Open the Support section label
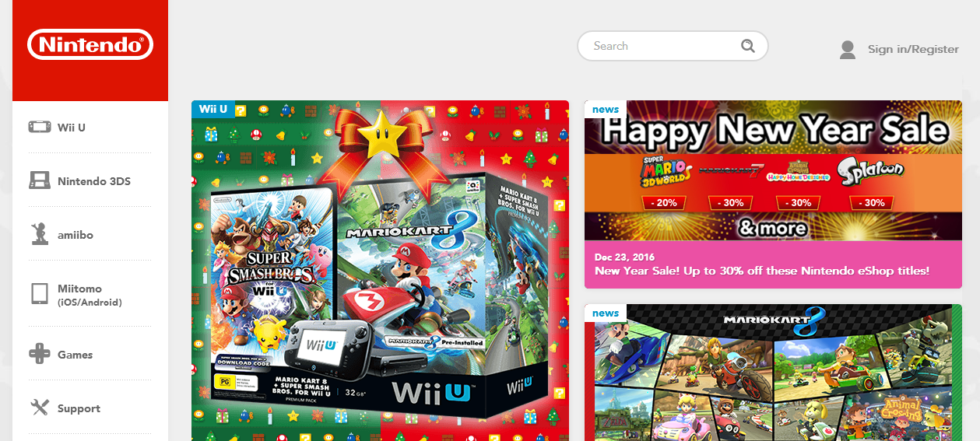 (x=79, y=408)
